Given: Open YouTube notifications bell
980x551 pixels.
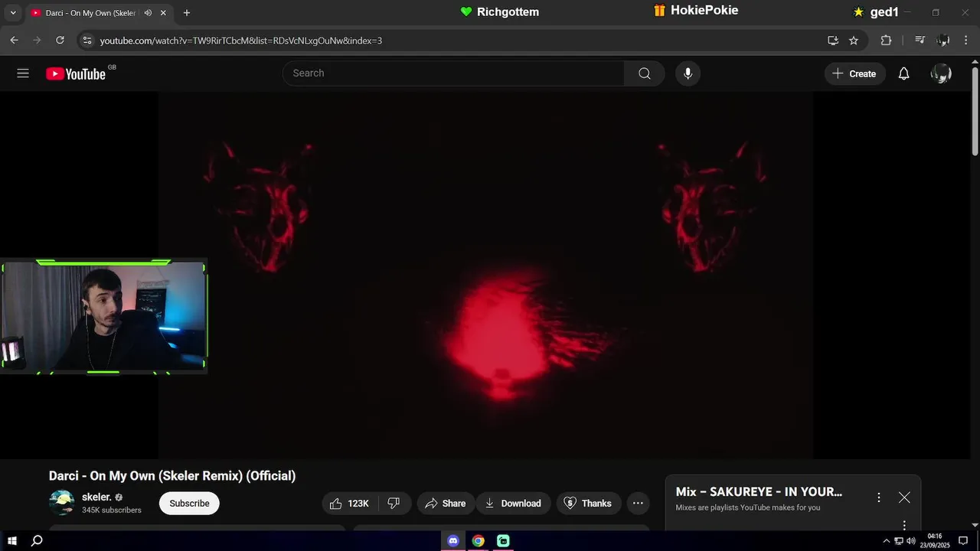Looking at the screenshot, I should pyautogui.click(x=903, y=73).
